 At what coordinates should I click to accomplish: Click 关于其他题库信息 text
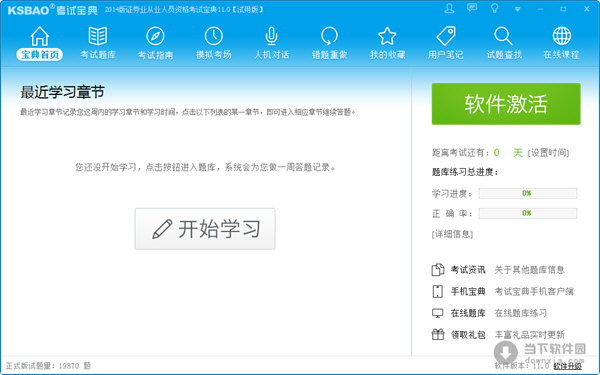tap(530, 270)
